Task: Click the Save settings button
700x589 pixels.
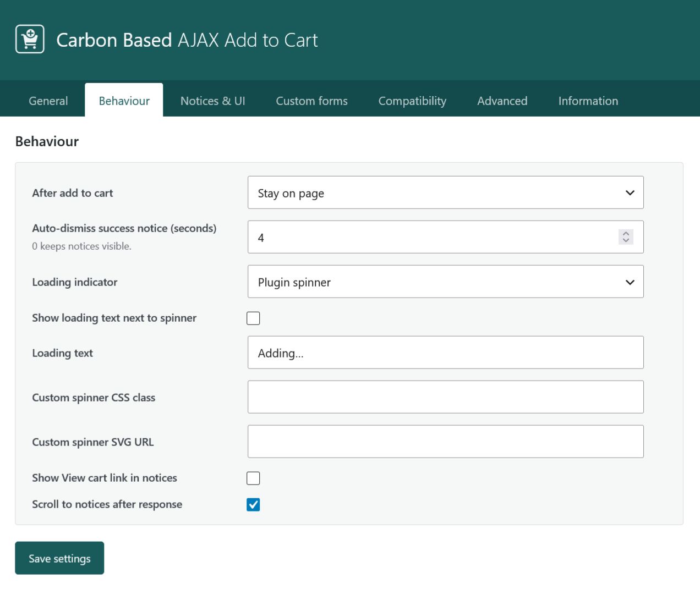Action: point(59,558)
